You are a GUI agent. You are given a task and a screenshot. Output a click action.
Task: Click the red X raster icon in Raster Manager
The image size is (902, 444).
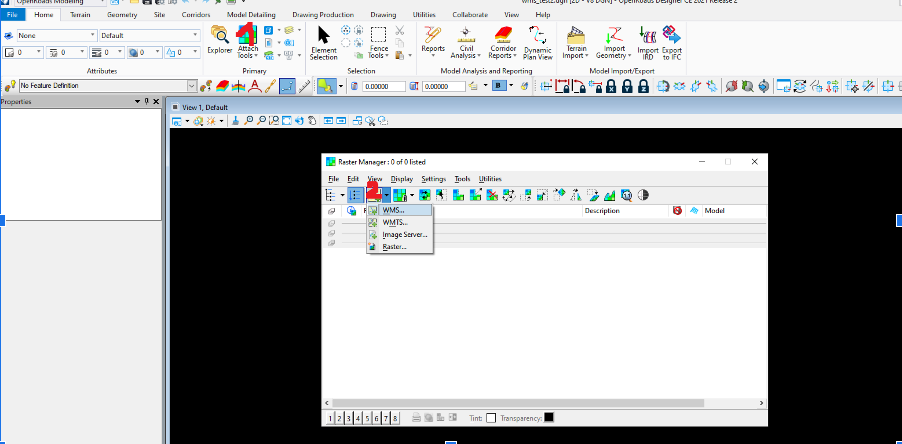point(492,196)
